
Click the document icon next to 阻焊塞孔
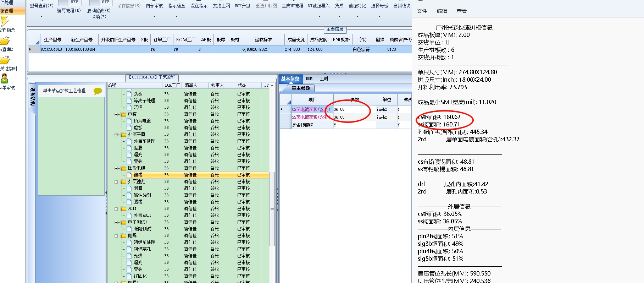(x=129, y=249)
